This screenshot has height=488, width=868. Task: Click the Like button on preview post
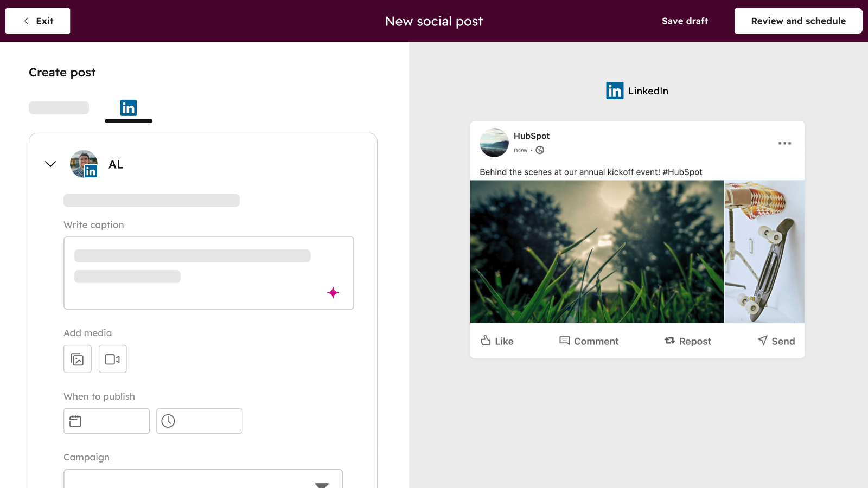pos(497,341)
